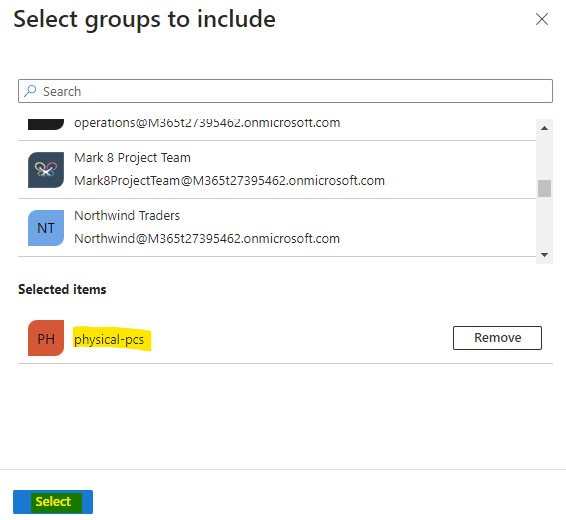The height and width of the screenshot is (520, 566).
Task: Click the Select groups to include title
Action: pos(144,19)
